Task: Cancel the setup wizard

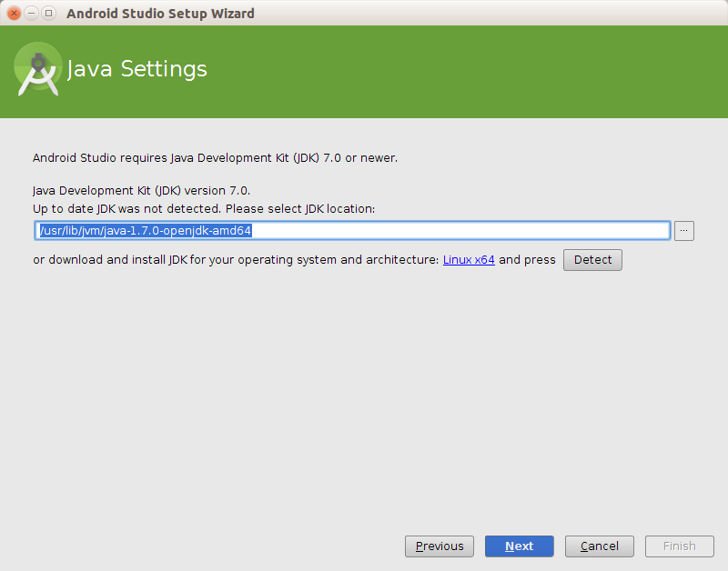Action: 599,546
